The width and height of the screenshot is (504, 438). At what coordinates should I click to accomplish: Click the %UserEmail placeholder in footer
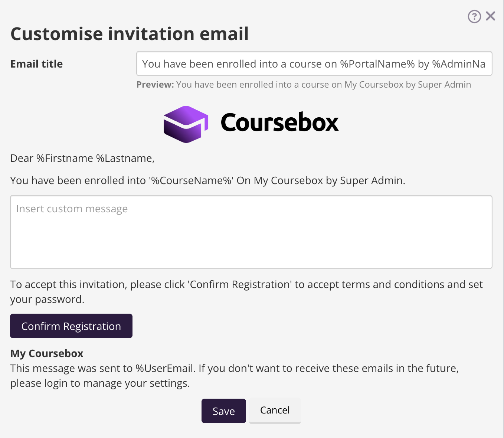[165, 369]
